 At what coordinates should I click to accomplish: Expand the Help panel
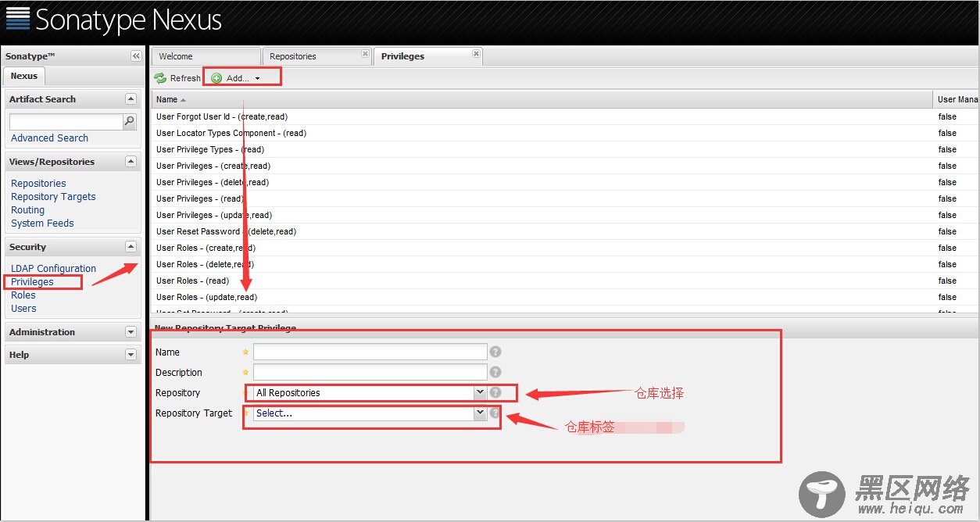click(x=131, y=355)
